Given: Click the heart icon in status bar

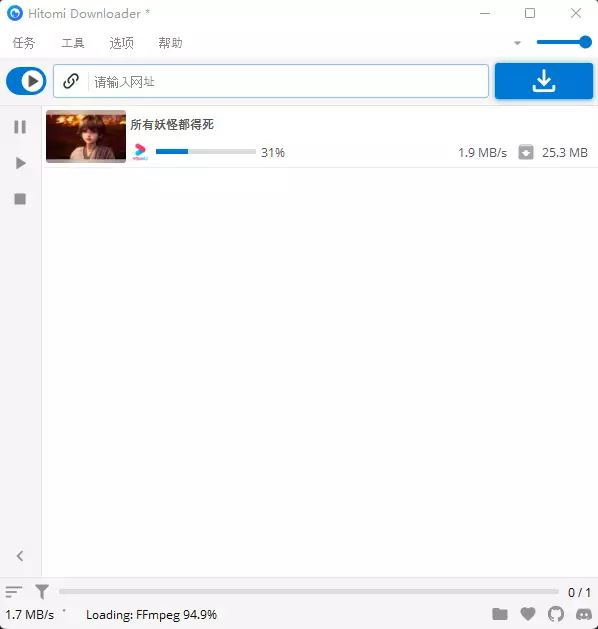Looking at the screenshot, I should tap(527, 614).
